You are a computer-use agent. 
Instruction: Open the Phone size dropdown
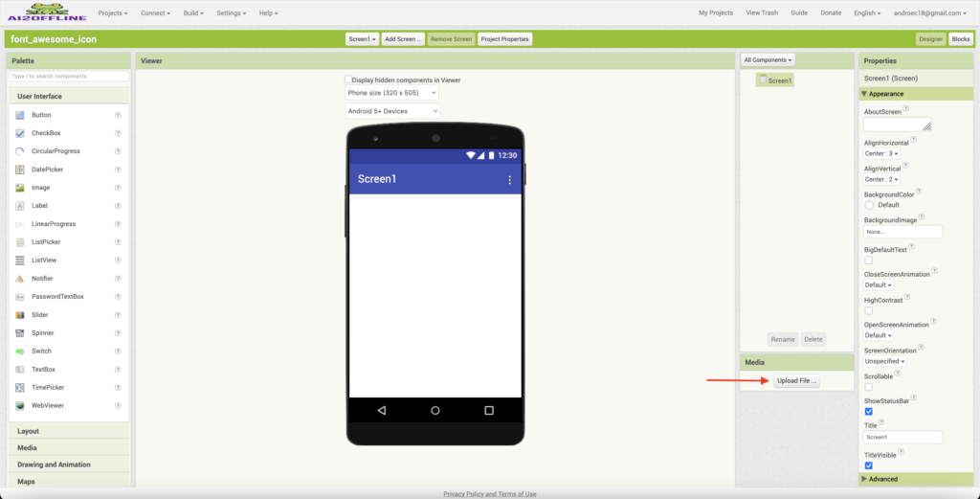click(391, 93)
